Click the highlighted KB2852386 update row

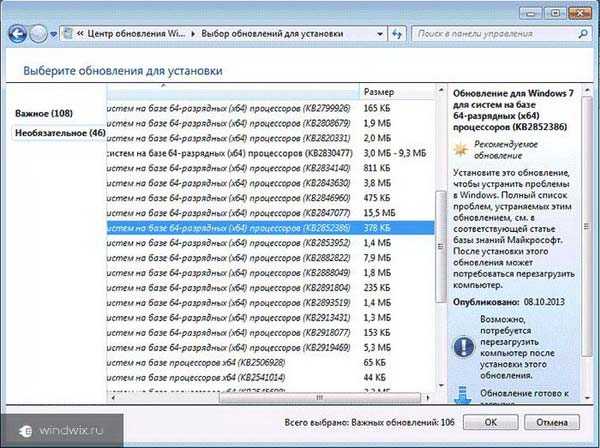point(271,228)
